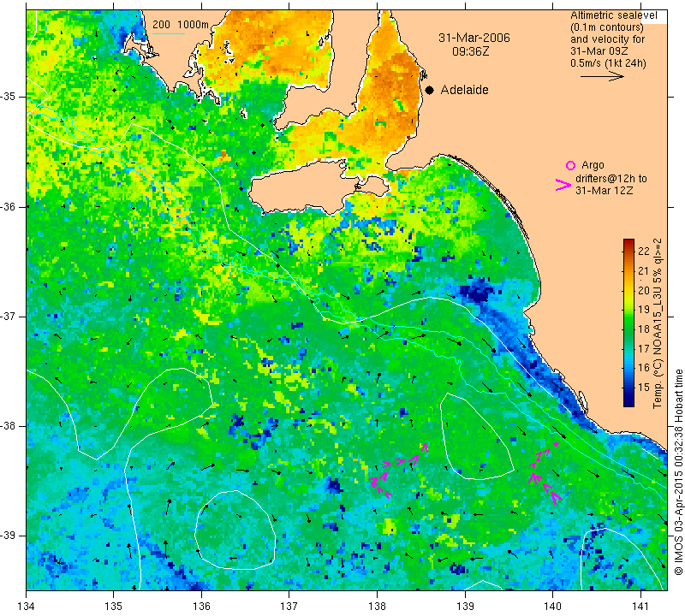Click the '200 1000m' depth label
This screenshot has width=685, height=616.
point(181,25)
